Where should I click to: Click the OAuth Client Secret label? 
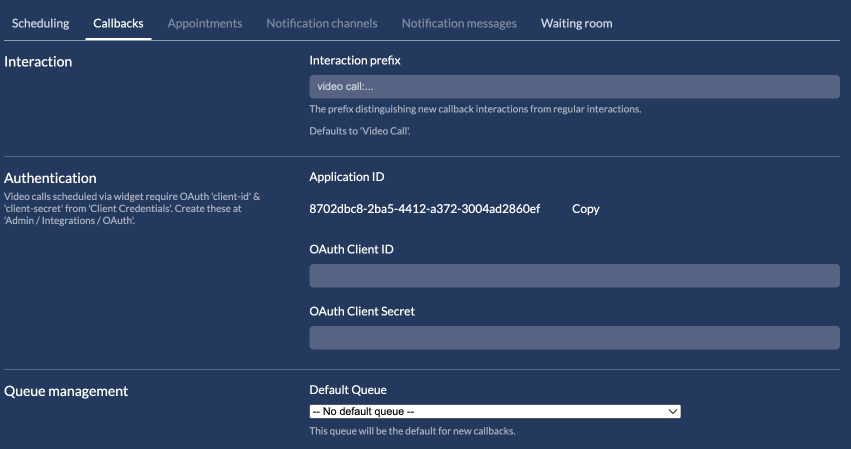[362, 311]
